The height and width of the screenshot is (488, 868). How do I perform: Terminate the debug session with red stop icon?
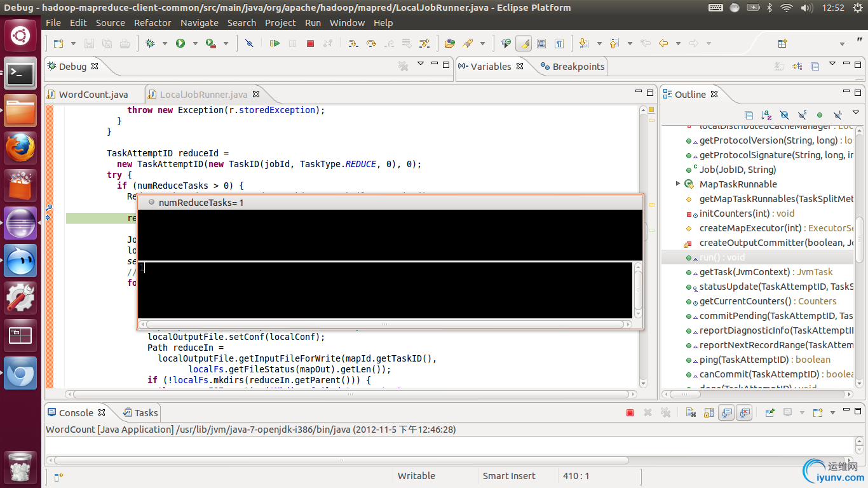pos(310,43)
